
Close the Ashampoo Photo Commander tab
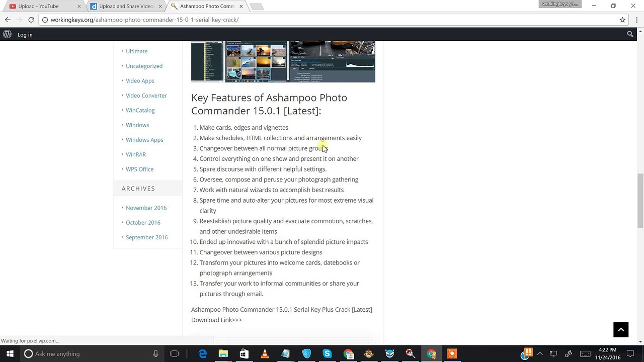tap(241, 7)
